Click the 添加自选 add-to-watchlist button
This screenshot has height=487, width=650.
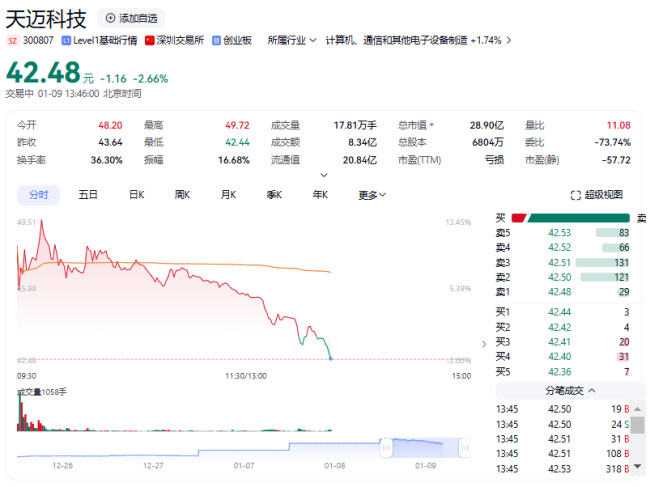(x=131, y=18)
